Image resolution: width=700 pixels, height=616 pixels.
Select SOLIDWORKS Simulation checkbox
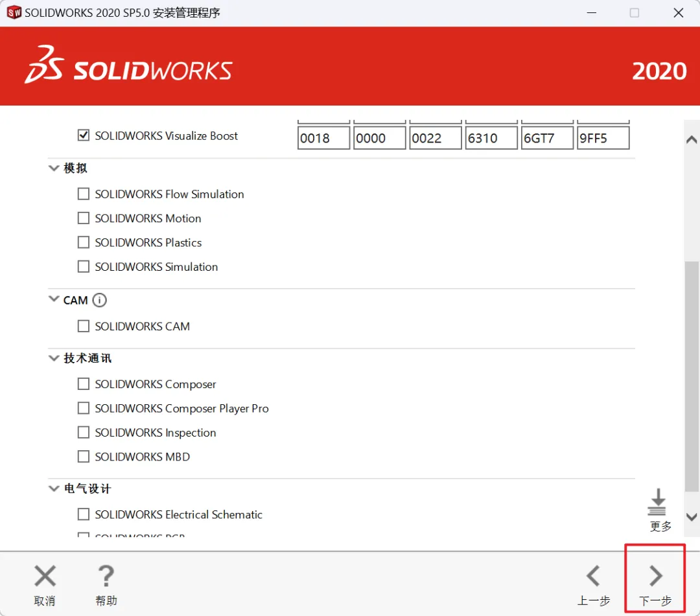pos(84,266)
